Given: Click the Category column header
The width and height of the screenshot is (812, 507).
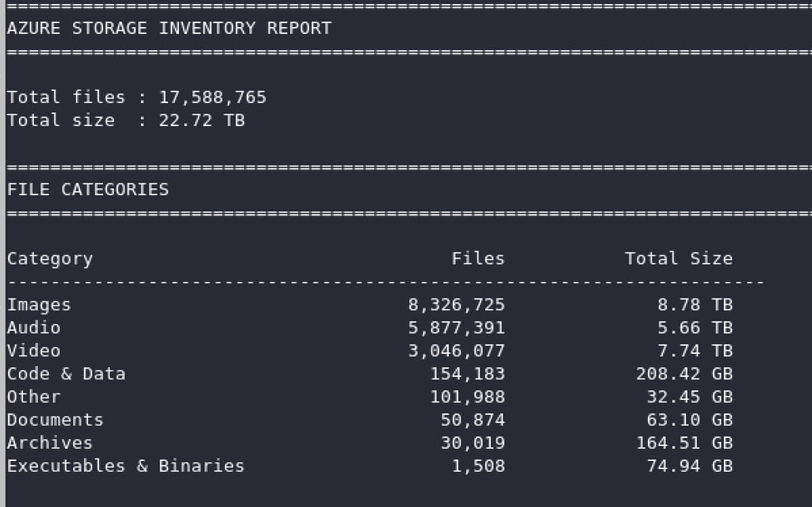Looking at the screenshot, I should (x=50, y=259).
